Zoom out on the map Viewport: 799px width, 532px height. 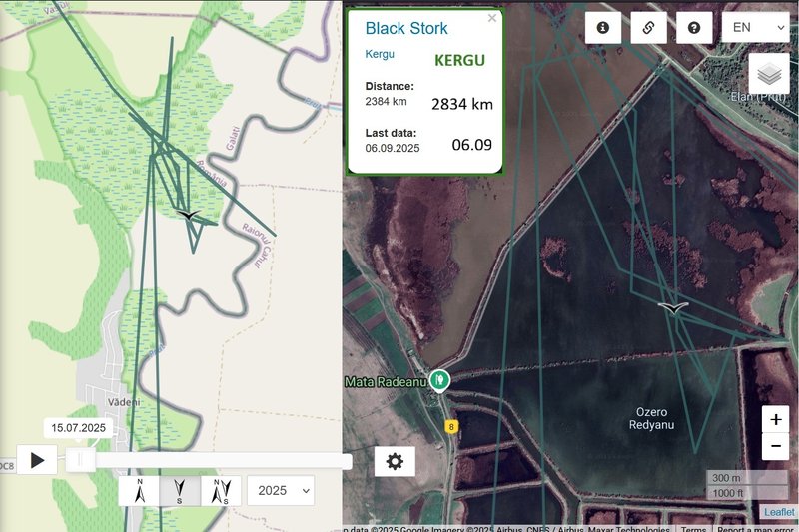click(x=776, y=446)
